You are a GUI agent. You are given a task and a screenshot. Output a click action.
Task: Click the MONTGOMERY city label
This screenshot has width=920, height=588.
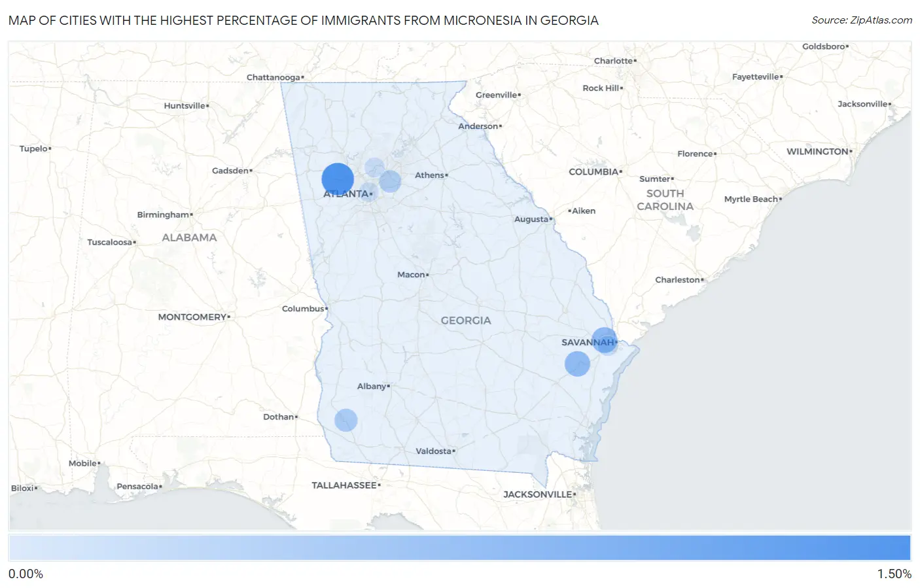pos(192,317)
